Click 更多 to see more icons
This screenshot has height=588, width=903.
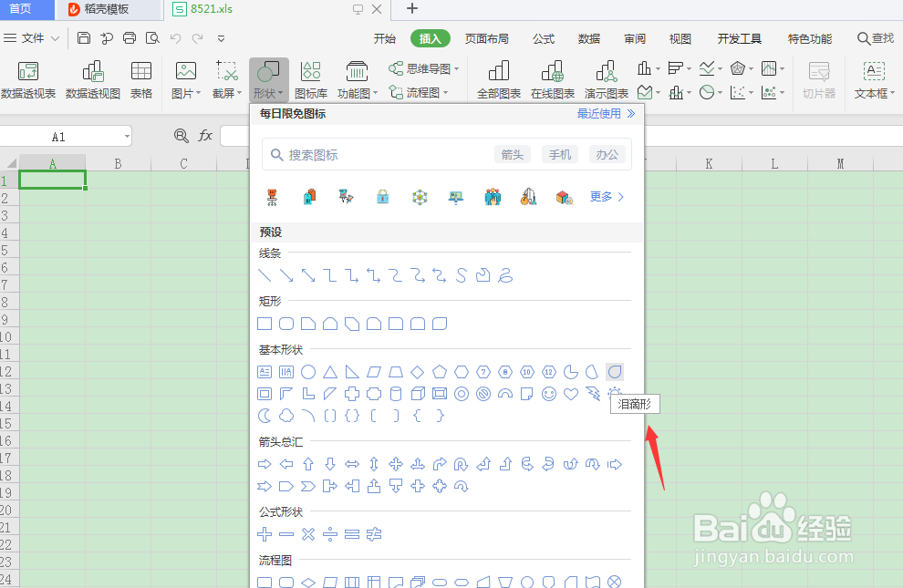601,197
